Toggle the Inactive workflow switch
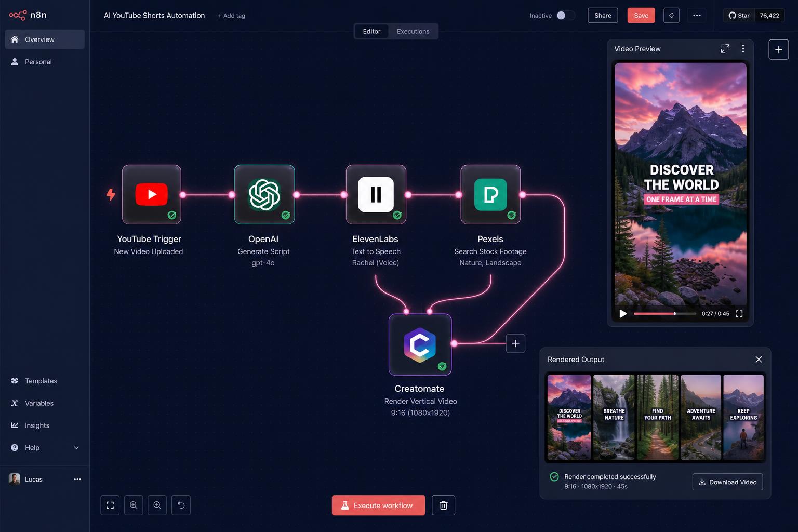 [x=566, y=16]
